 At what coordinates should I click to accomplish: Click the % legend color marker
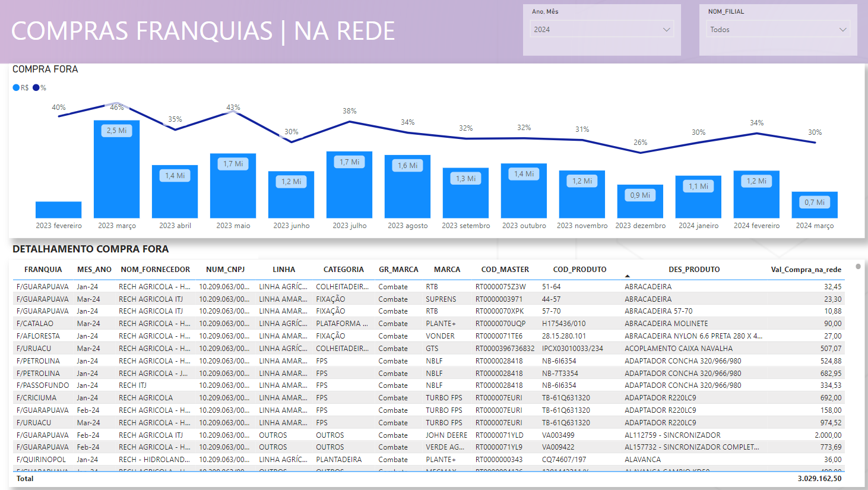(36, 87)
